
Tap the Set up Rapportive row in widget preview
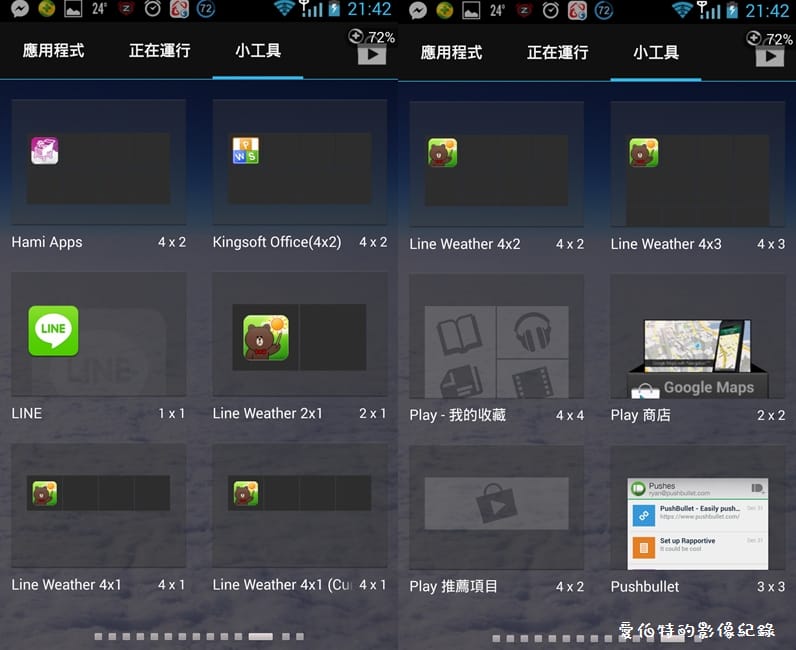pos(698,546)
